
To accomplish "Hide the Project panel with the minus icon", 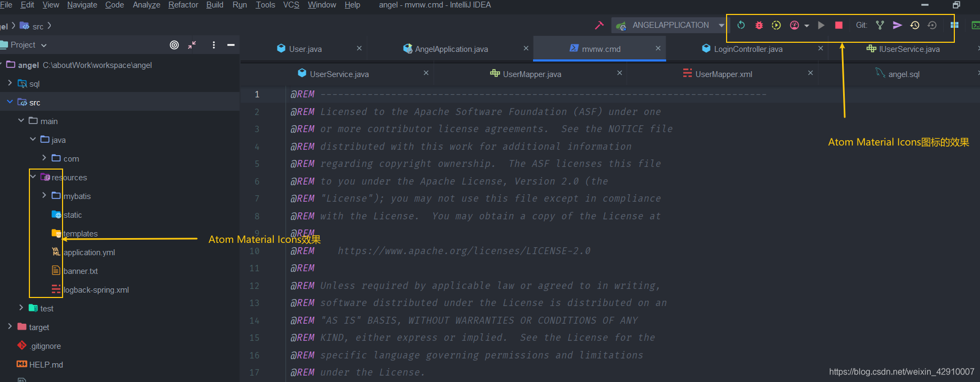I will 231,45.
